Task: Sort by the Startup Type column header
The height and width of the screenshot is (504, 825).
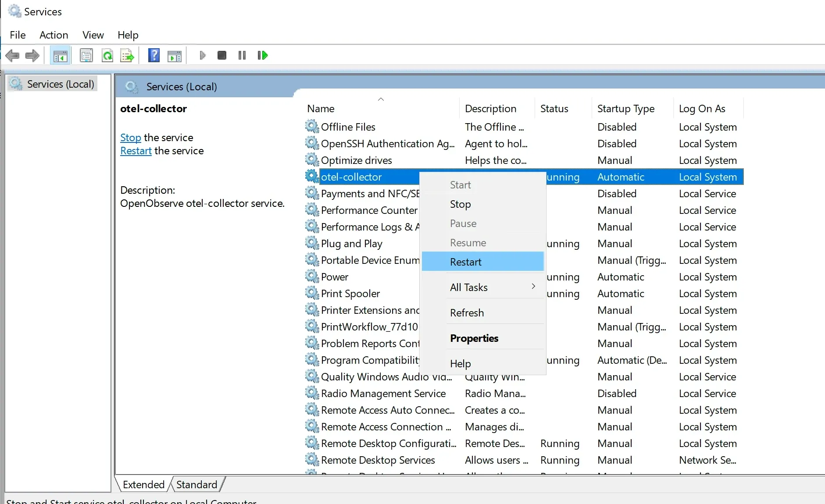Action: (x=625, y=109)
